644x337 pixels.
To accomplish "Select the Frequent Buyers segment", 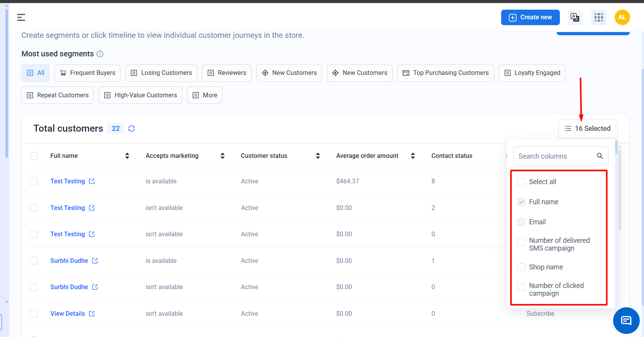I will [x=87, y=73].
